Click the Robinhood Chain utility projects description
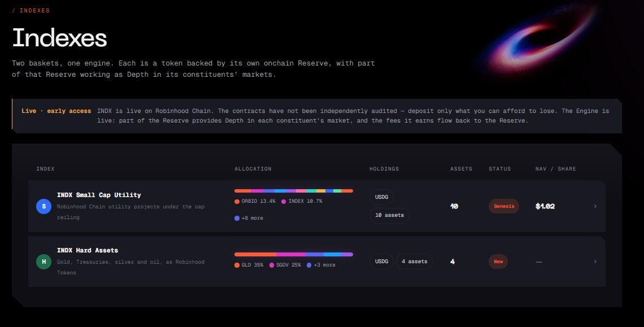This screenshot has height=327, width=644. pos(130,212)
